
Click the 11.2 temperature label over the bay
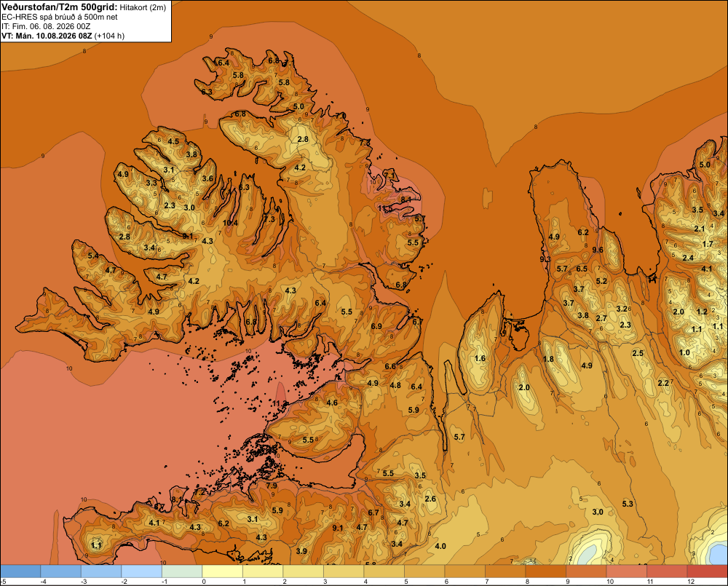(280, 403)
